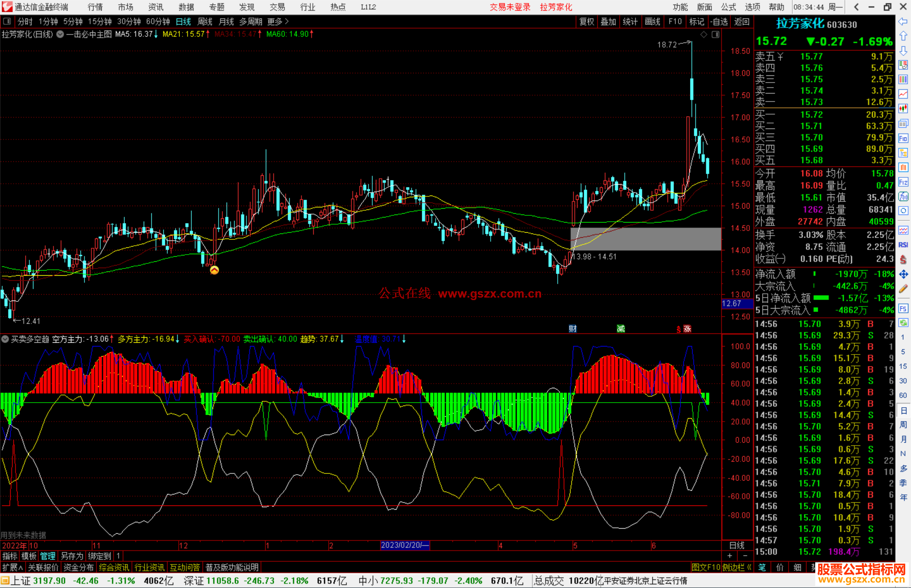Image resolution: width=911 pixels, height=588 pixels.
Task: Open the 自选 dropdown in chart toolbar
Action: (719, 21)
